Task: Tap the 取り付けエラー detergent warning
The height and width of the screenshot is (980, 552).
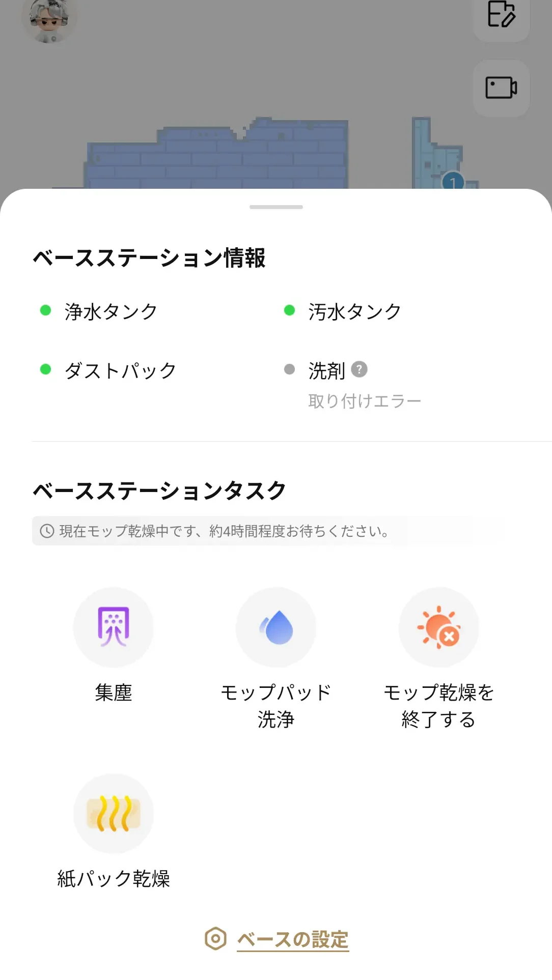Action: (x=365, y=401)
